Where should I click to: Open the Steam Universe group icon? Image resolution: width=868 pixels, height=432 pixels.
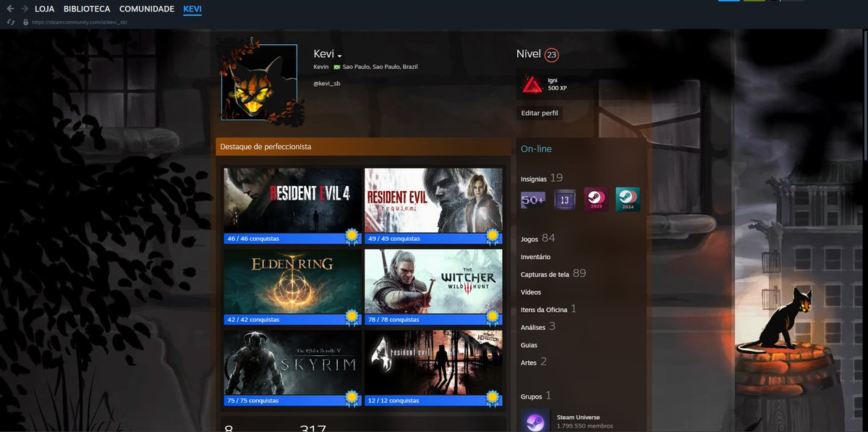(x=535, y=421)
